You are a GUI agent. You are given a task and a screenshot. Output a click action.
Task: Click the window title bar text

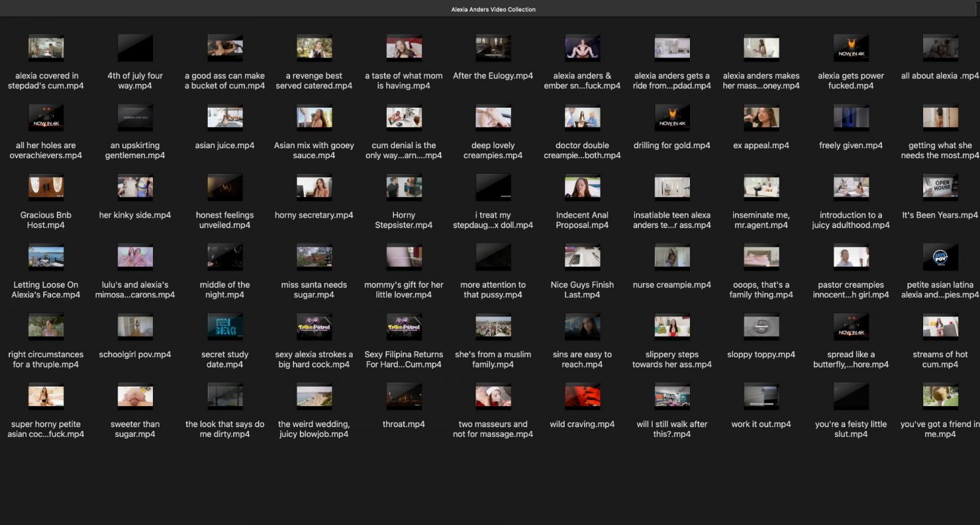(493, 9)
